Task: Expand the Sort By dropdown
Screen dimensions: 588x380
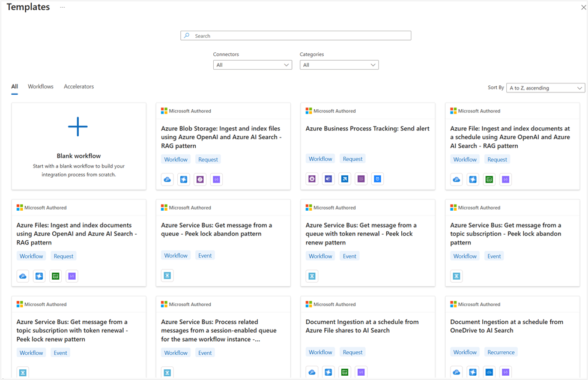Action: pos(545,88)
